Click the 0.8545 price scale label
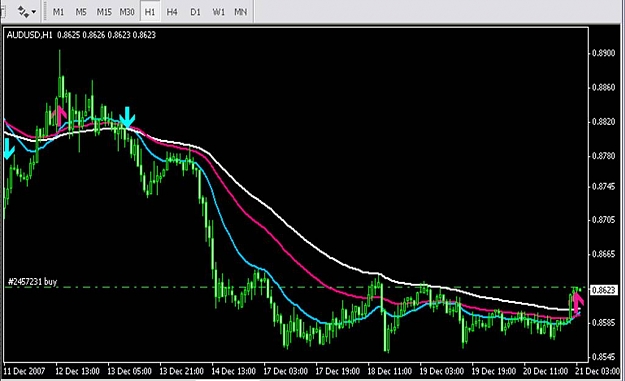Screen dimensions: 625x381 click(603, 356)
